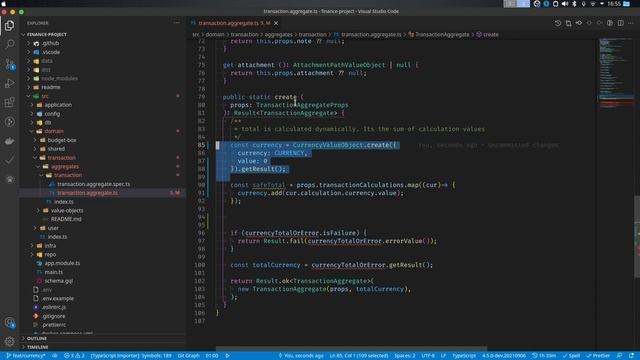Open Git Graph from status bar
This screenshot has height=360, width=640.
[189, 356]
